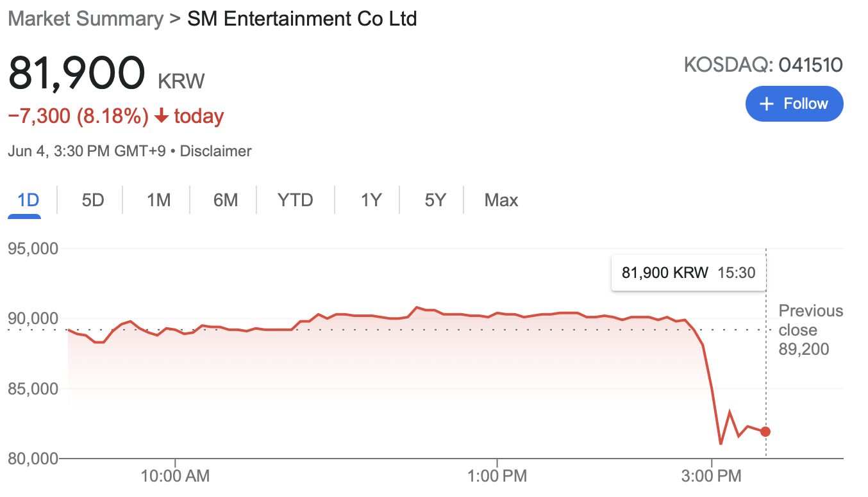The image size is (868, 497).
Task: Click the SM Entertainment Co Ltd title
Action: pos(302,19)
